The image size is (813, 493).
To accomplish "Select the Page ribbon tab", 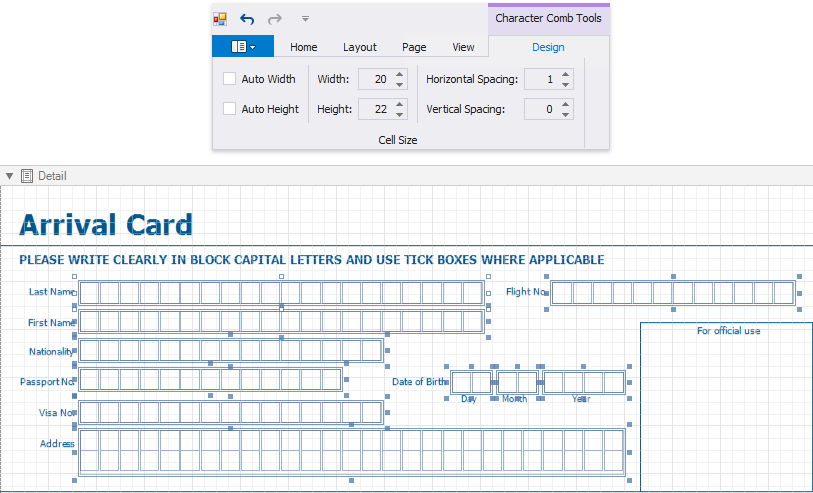I will point(414,47).
